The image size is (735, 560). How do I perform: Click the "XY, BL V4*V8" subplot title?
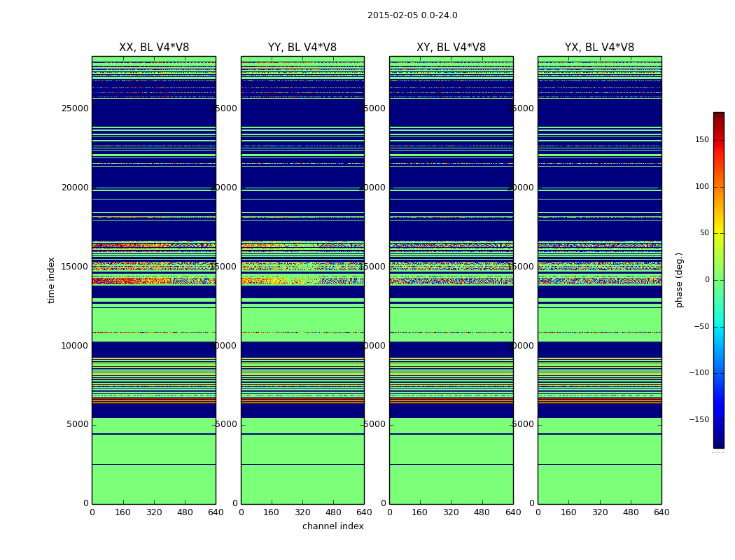pyautogui.click(x=451, y=48)
